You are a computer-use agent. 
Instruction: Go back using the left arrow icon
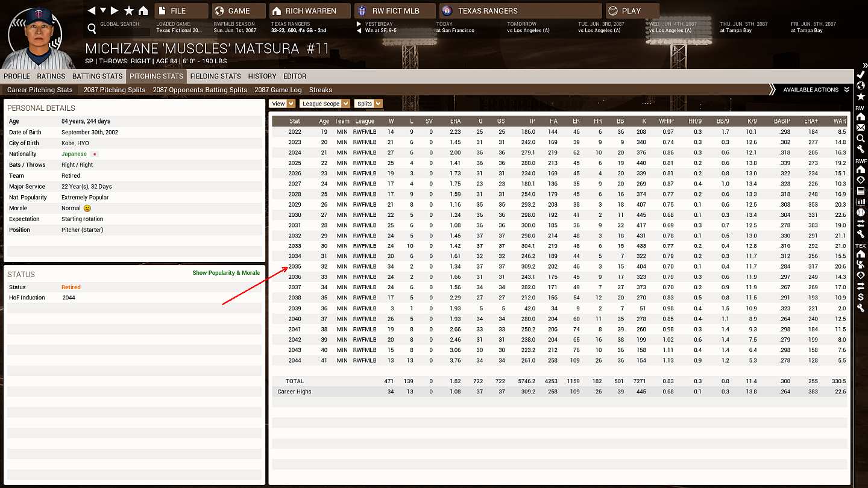coord(92,11)
